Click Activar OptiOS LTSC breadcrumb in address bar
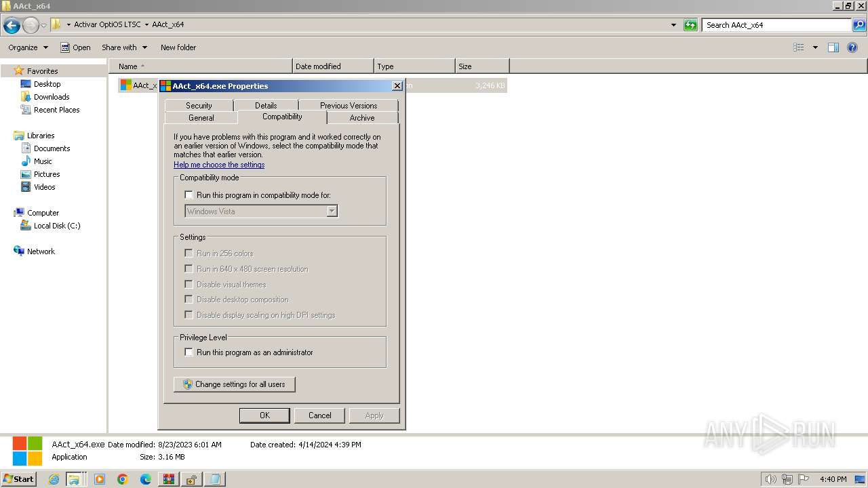Viewport: 868px width, 488px height. [x=107, y=24]
